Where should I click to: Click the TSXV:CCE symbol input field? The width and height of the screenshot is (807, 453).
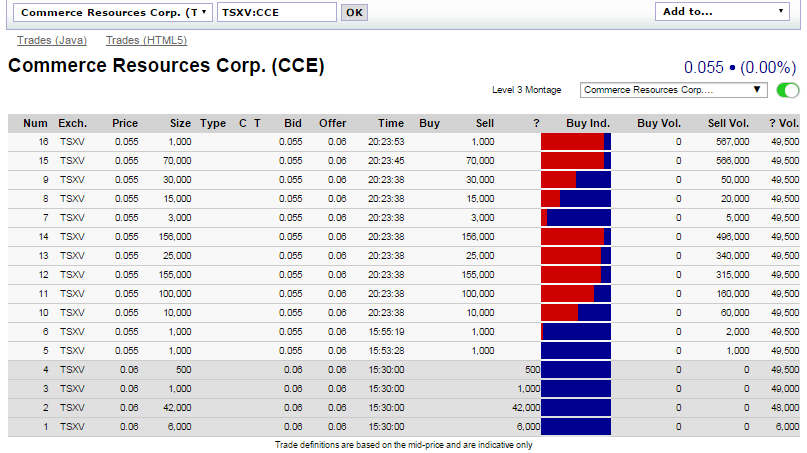[x=277, y=12]
